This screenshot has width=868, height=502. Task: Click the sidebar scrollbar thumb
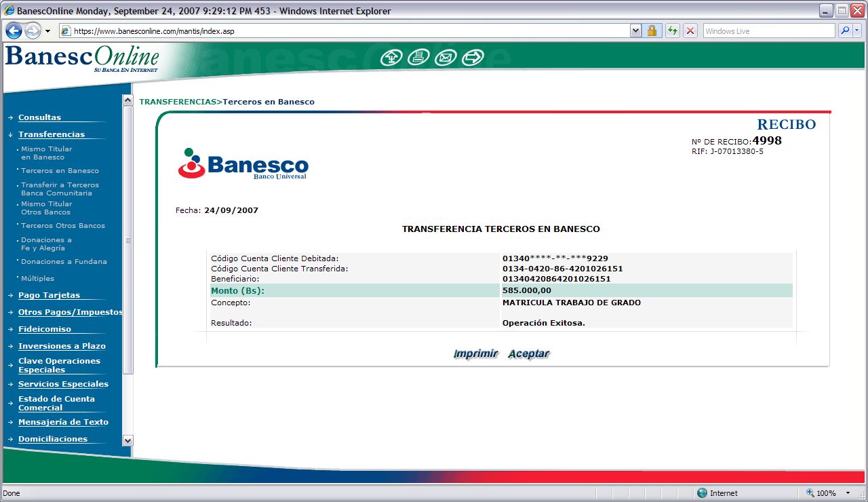pyautogui.click(x=127, y=240)
